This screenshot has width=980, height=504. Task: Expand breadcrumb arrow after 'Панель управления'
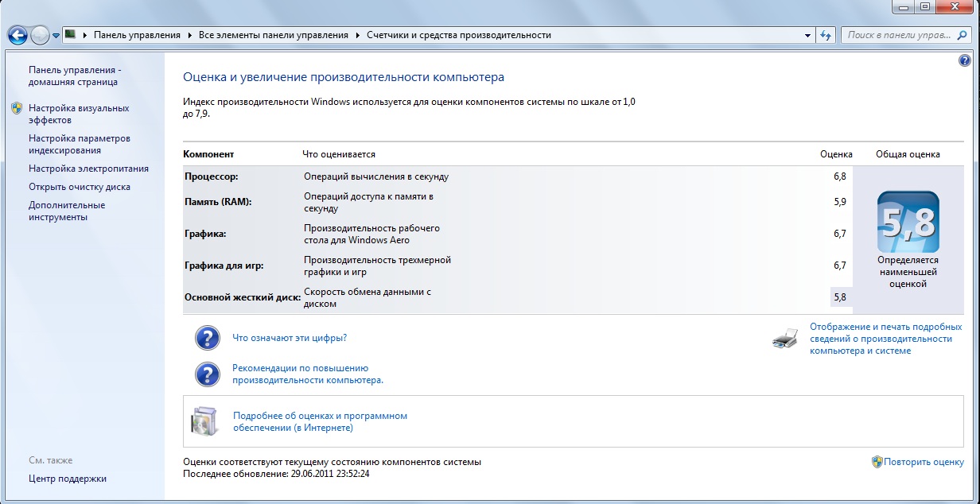click(190, 35)
